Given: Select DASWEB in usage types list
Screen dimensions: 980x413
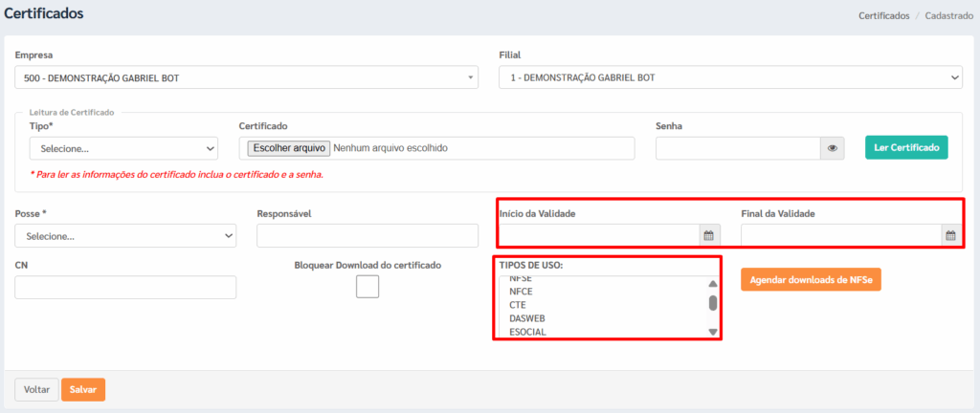Looking at the screenshot, I should click(527, 318).
